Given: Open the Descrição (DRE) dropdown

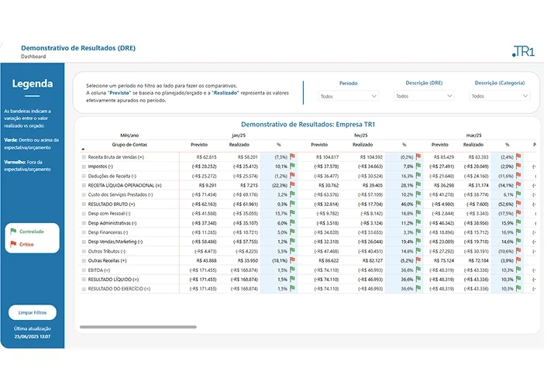Looking at the screenshot, I should pos(424,96).
